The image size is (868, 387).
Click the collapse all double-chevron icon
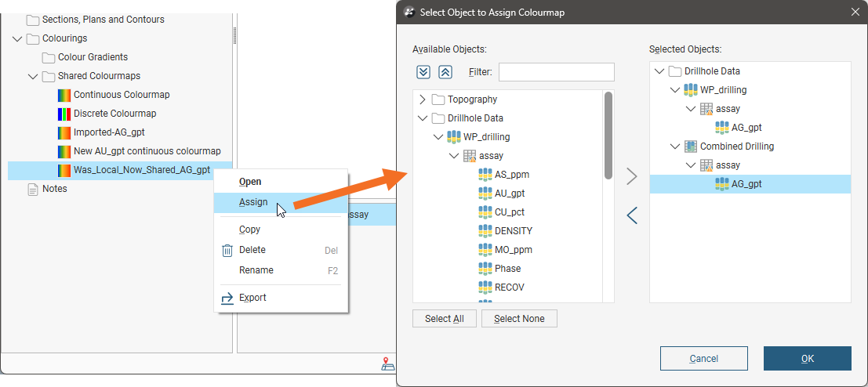pos(445,72)
